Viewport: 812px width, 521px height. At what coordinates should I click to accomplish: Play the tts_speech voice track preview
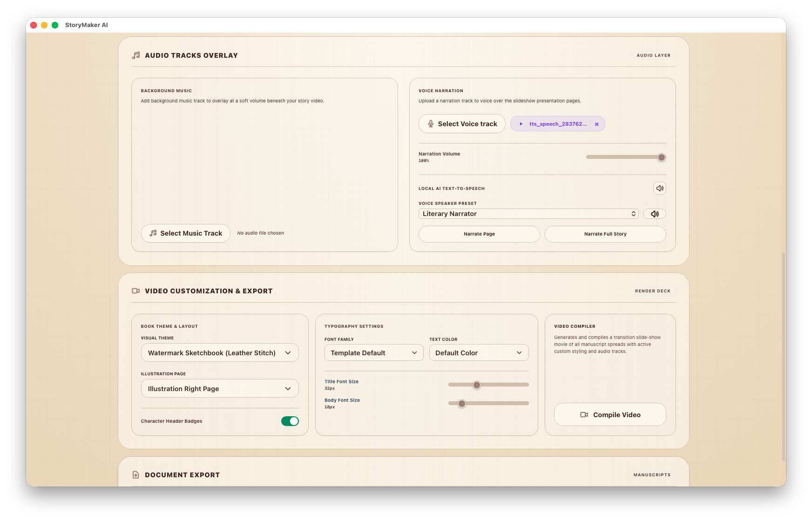521,124
